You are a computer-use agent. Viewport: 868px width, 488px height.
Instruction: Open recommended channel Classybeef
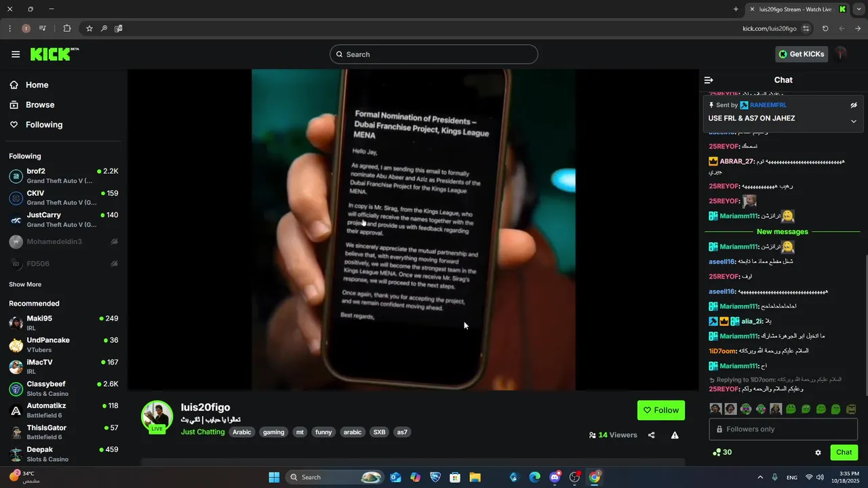coord(63,388)
